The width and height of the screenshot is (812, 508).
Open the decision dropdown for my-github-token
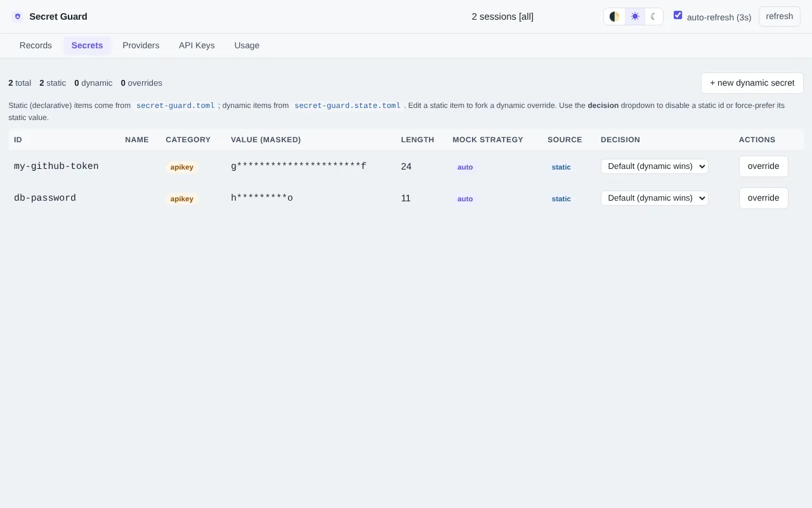point(655,166)
